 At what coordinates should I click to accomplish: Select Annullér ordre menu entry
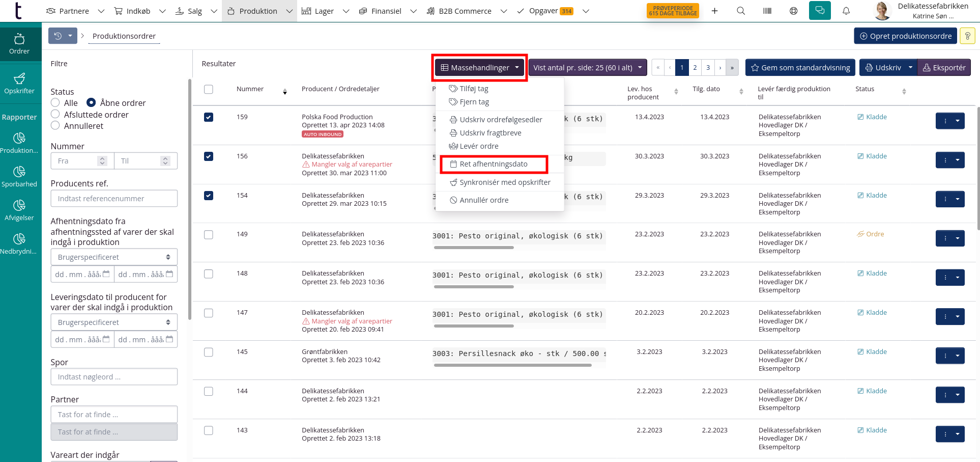coord(483,200)
